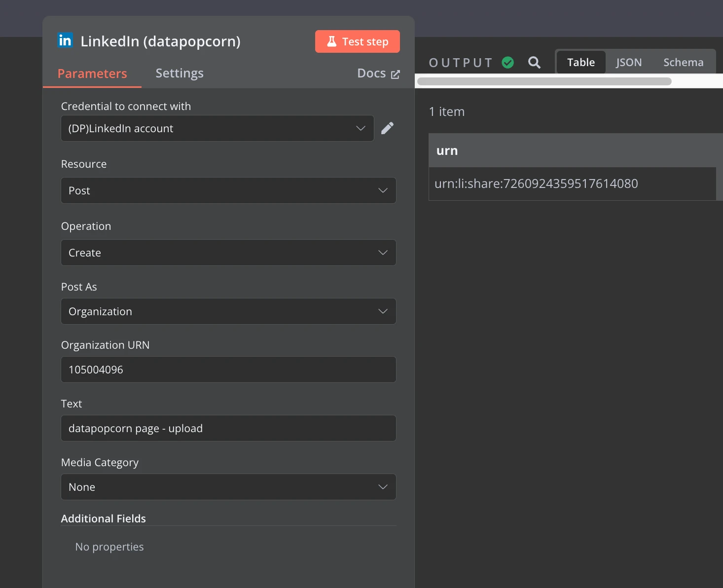Click the 'Media Category' field label

(x=100, y=462)
